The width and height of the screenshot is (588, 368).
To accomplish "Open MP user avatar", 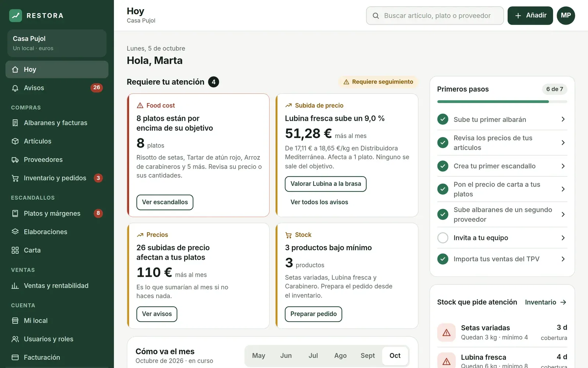I will point(566,15).
